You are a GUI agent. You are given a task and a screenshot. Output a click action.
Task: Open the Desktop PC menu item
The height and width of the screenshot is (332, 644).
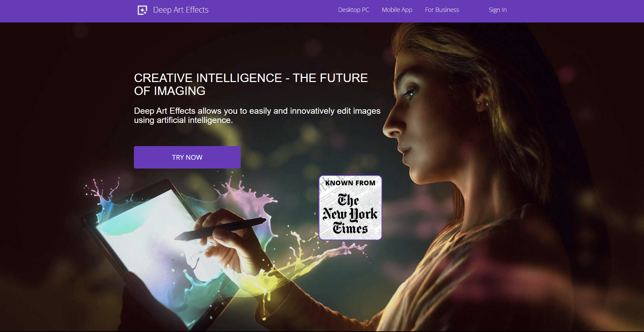(353, 10)
